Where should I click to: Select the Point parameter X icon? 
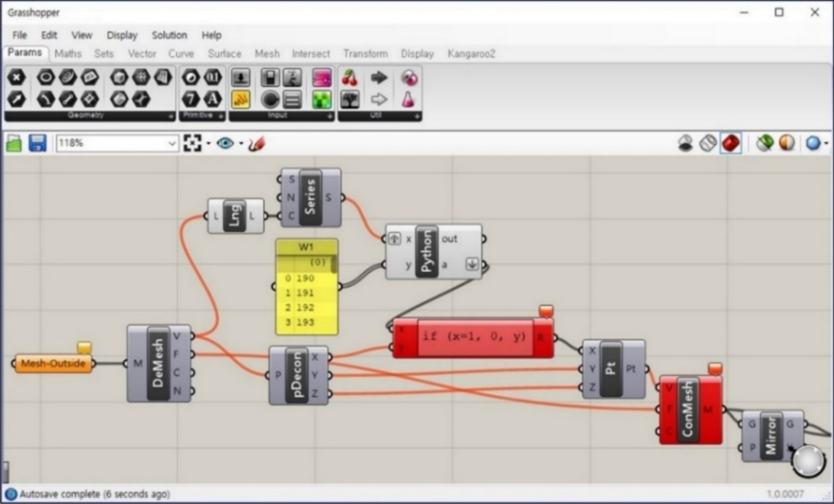16,77
